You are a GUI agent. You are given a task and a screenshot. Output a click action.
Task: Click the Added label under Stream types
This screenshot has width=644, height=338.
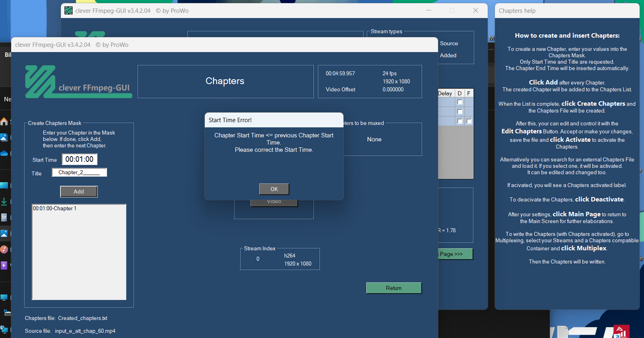tap(448, 56)
